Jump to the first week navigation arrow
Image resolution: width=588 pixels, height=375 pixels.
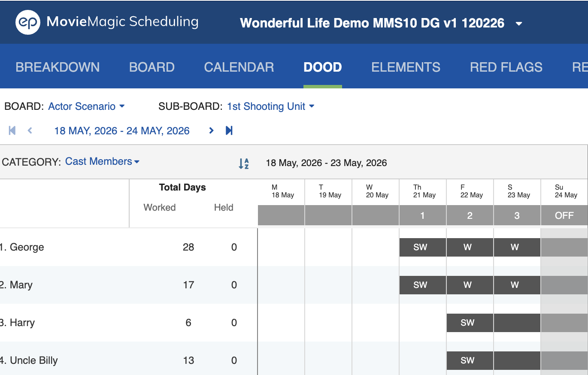(12, 130)
